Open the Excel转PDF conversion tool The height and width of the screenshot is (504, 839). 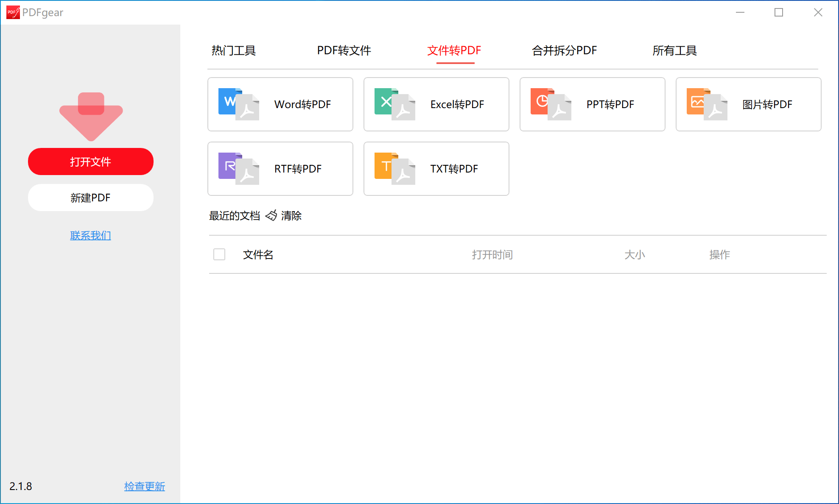(436, 104)
